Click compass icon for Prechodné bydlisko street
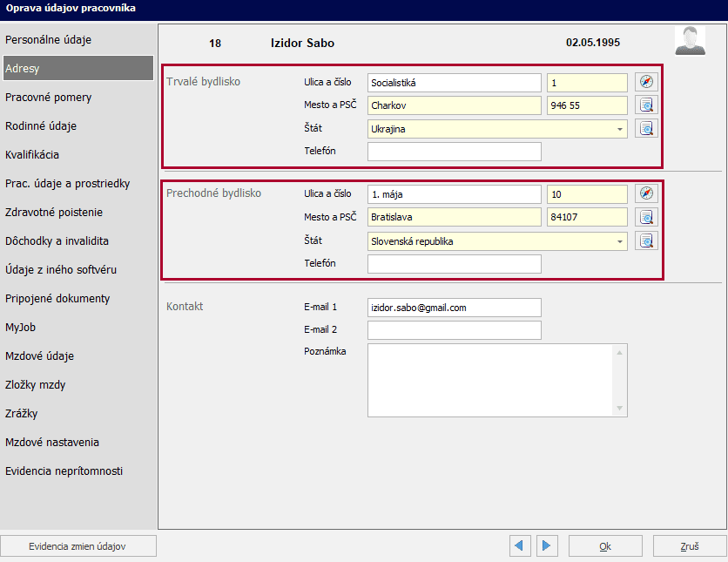Viewport: 728px width, 562px height. (x=646, y=193)
